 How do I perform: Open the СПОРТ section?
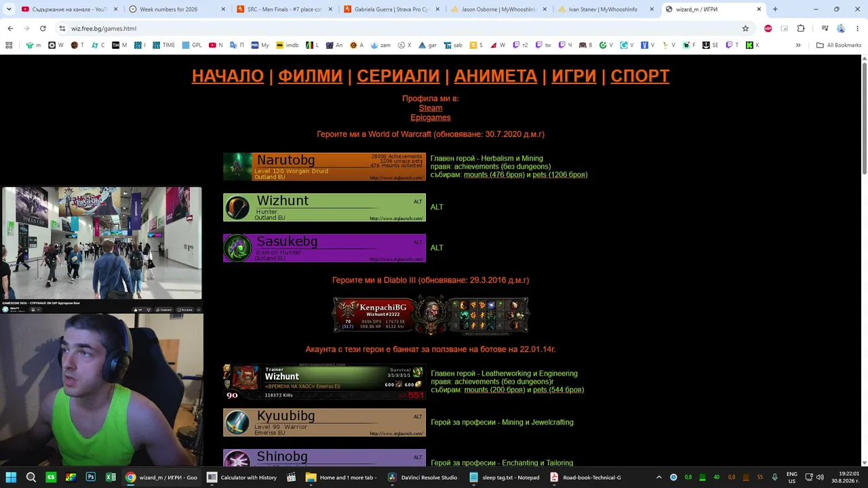(x=640, y=76)
